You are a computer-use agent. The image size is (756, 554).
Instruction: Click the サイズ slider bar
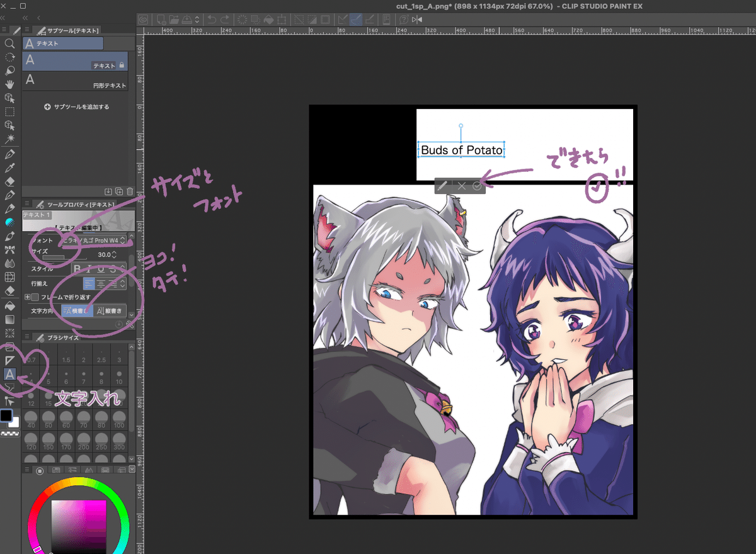coord(65,257)
